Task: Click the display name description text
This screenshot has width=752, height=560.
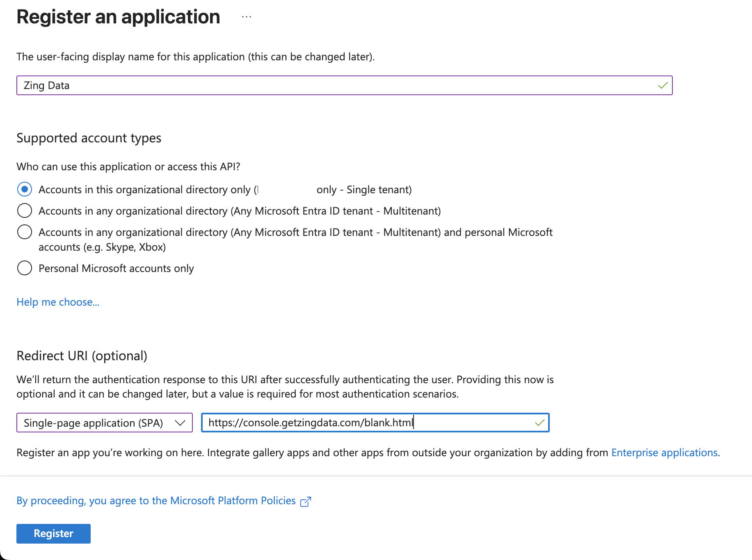Action: point(195,57)
